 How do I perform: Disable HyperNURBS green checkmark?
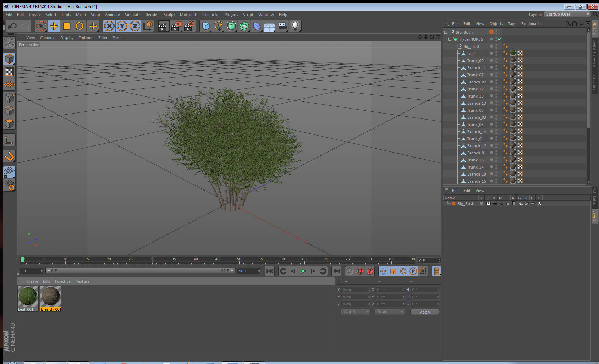(x=500, y=39)
